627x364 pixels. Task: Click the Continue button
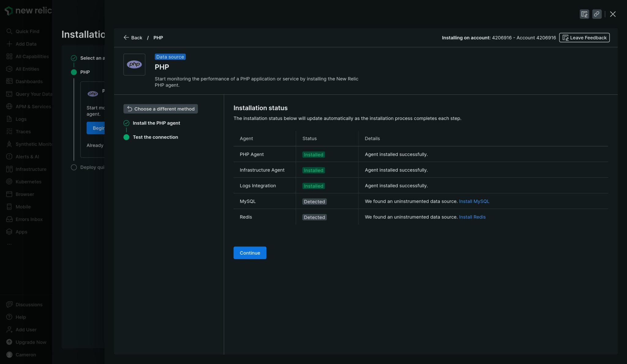(250, 253)
